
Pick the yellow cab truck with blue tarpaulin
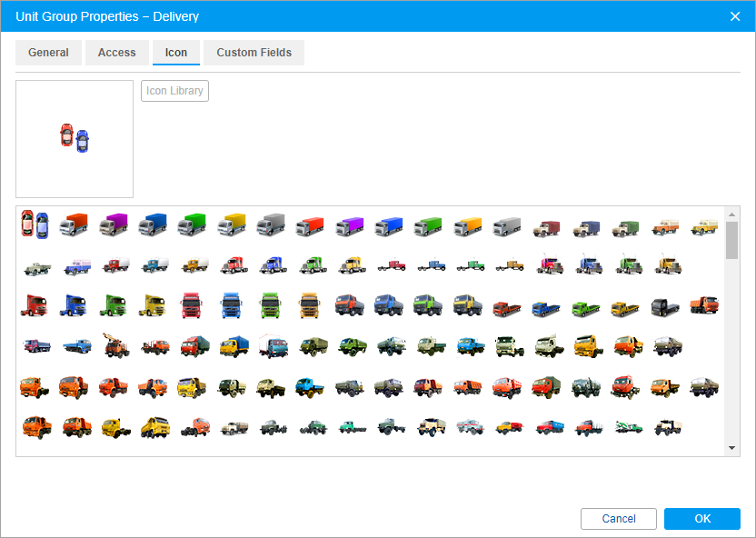[x=234, y=346]
